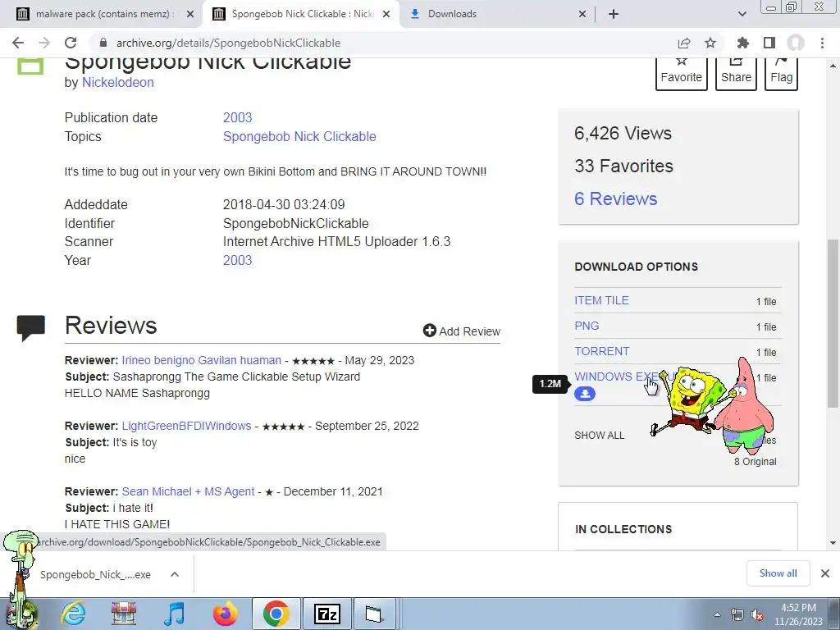840x630 pixels.
Task: Switch to Downloads tab
Action: click(497, 14)
